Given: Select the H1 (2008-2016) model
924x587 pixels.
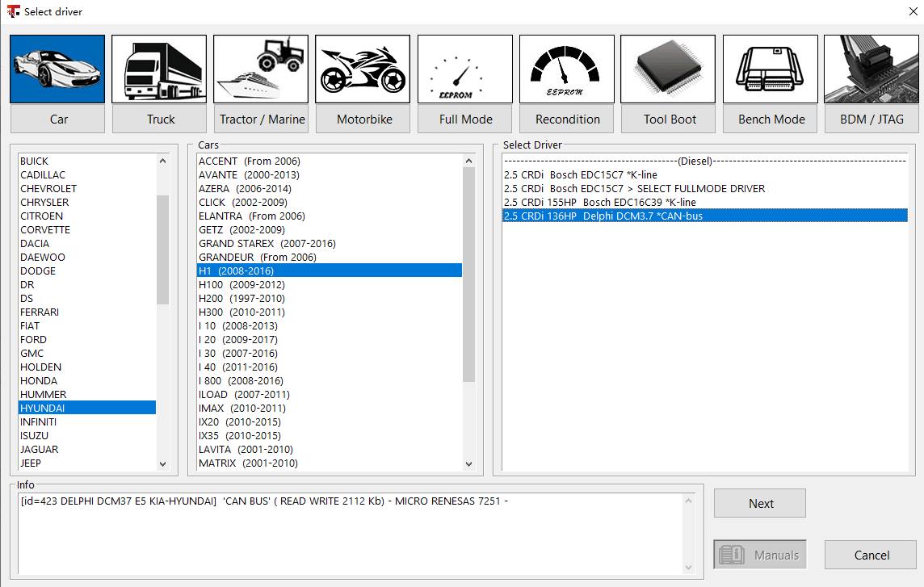Looking at the screenshot, I should click(330, 270).
